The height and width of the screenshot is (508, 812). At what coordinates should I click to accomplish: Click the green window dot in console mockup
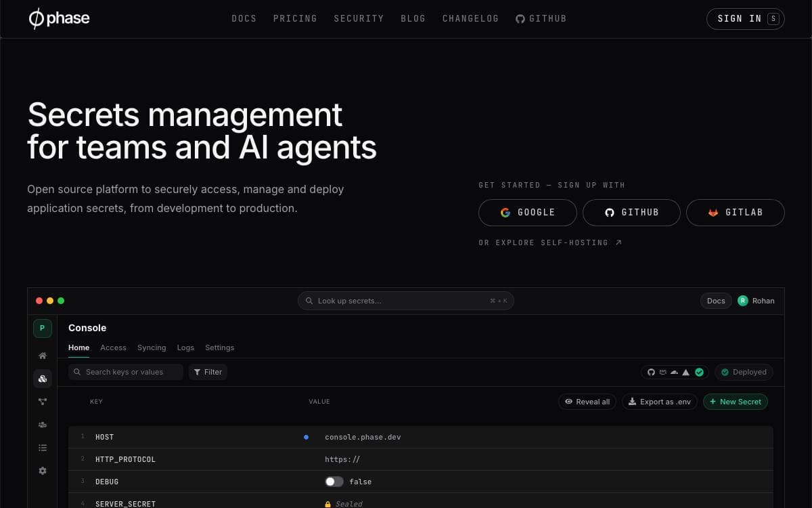tap(61, 301)
